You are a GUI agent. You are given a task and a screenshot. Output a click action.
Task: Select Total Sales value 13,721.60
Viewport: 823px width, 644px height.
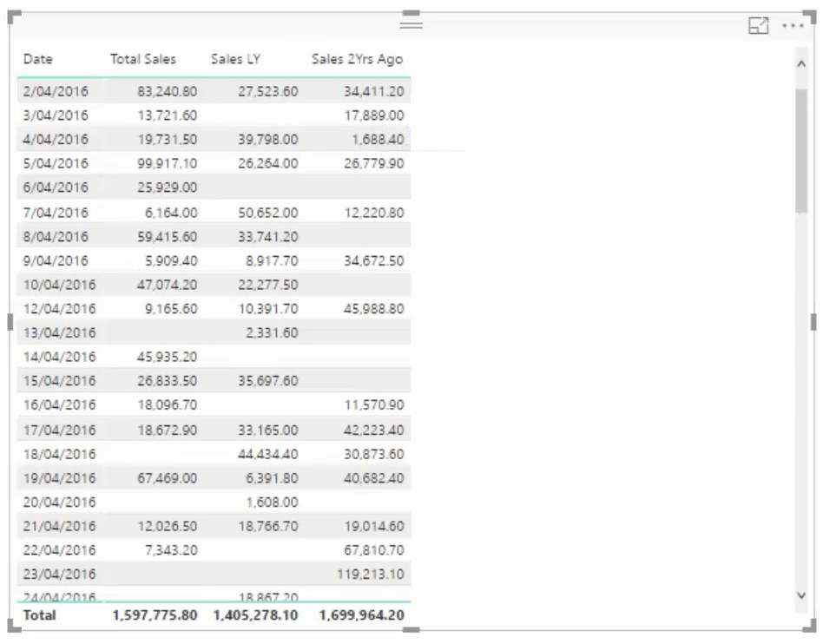[x=168, y=115]
